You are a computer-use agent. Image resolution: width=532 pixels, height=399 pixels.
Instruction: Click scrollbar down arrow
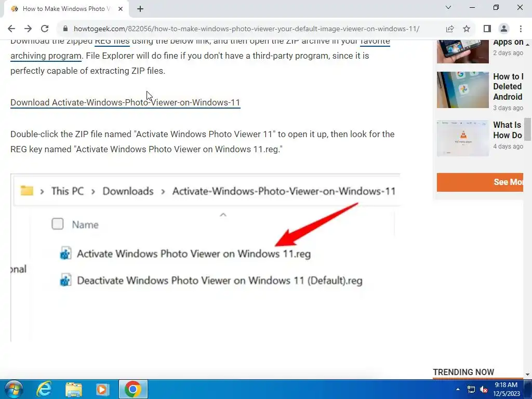coord(528,375)
